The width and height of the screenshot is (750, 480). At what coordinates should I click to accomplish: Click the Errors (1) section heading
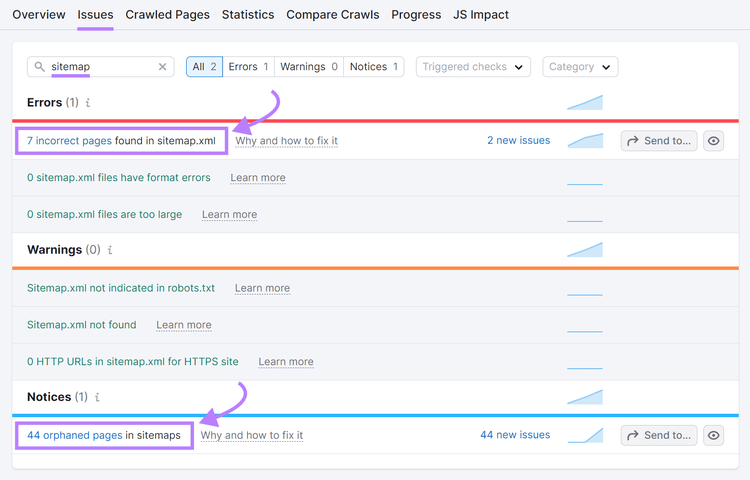[x=53, y=103]
